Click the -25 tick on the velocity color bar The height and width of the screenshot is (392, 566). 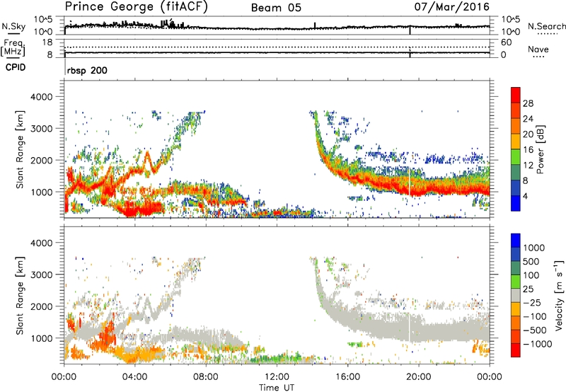pyautogui.click(x=532, y=302)
